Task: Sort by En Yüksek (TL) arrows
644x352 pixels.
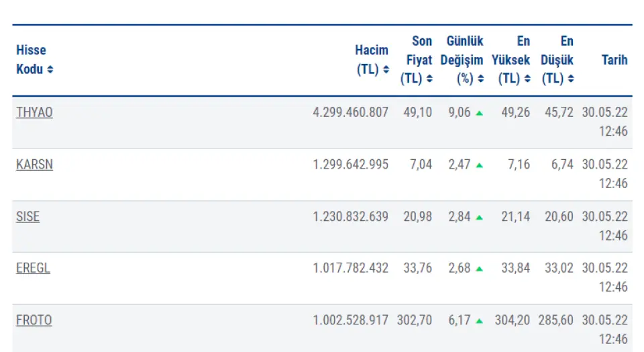Action: click(x=527, y=79)
